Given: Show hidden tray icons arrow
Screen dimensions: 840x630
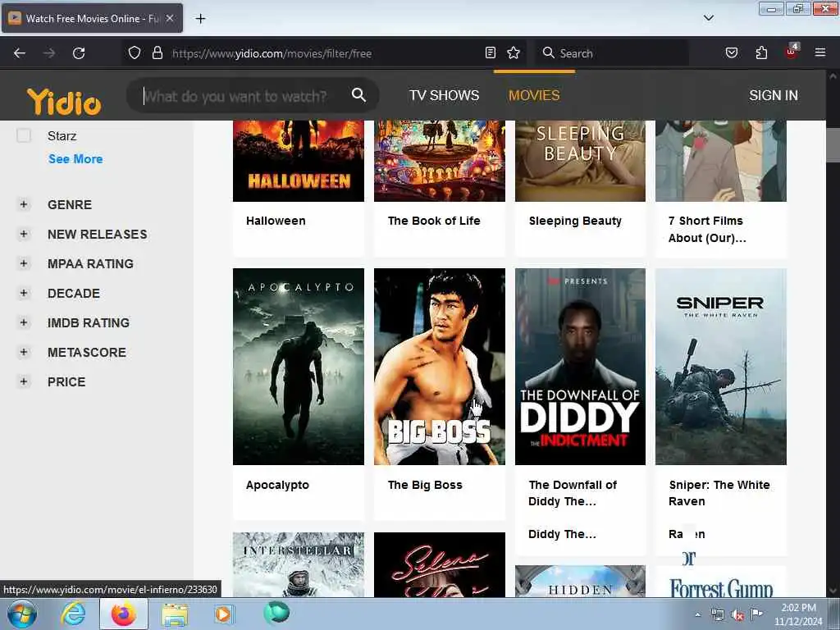Looking at the screenshot, I should (697, 614).
